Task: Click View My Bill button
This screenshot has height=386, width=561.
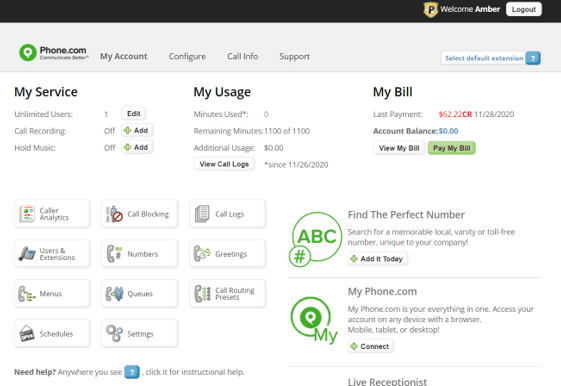Action: pos(399,148)
